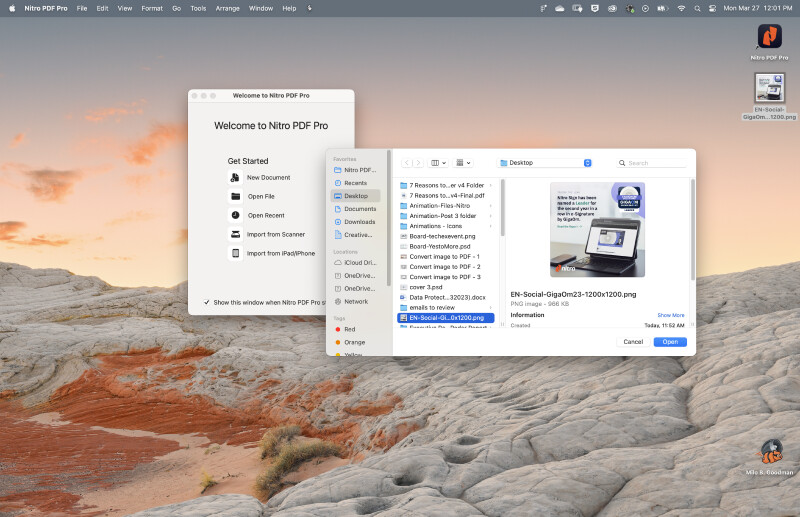
Task: Open the column view options dropdown
Action: tap(438, 163)
